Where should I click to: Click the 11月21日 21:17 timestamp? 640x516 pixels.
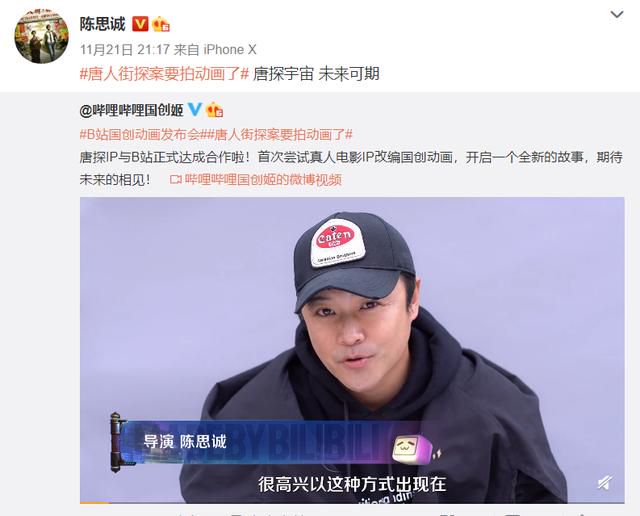click(124, 50)
